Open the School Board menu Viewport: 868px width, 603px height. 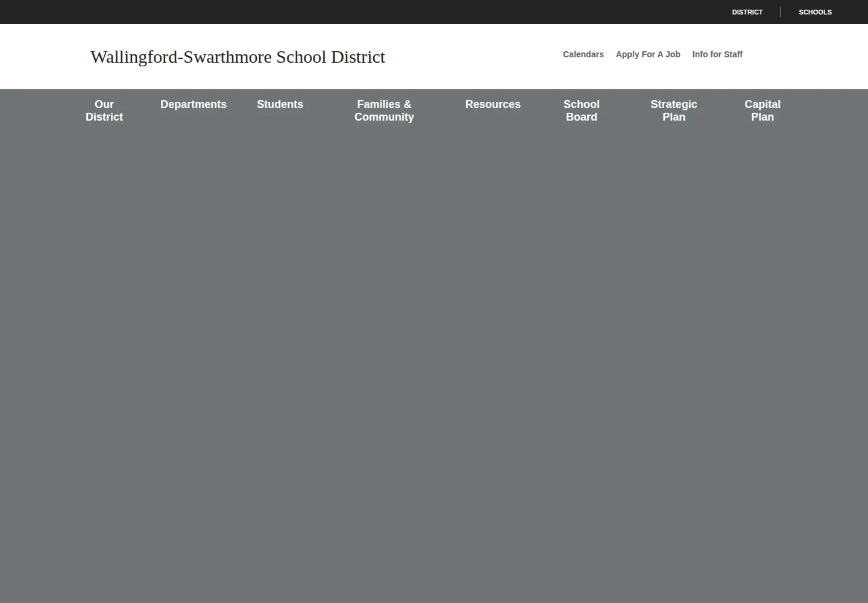[581, 110]
